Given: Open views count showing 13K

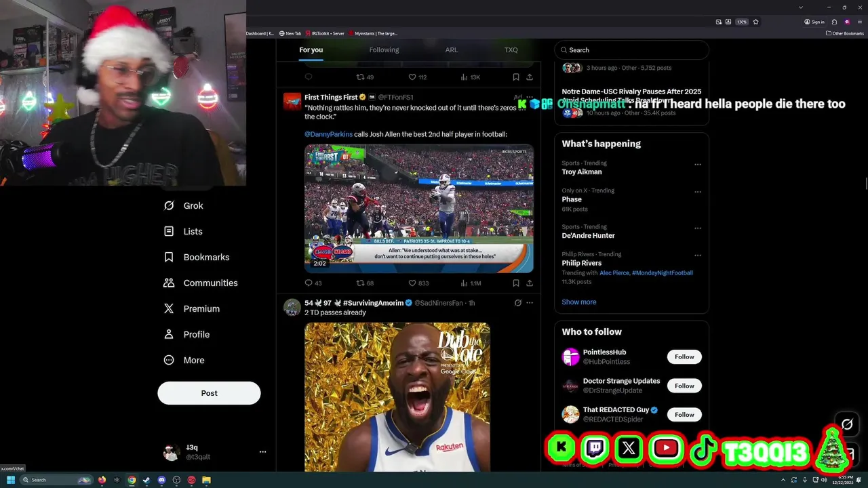Looking at the screenshot, I should (470, 77).
